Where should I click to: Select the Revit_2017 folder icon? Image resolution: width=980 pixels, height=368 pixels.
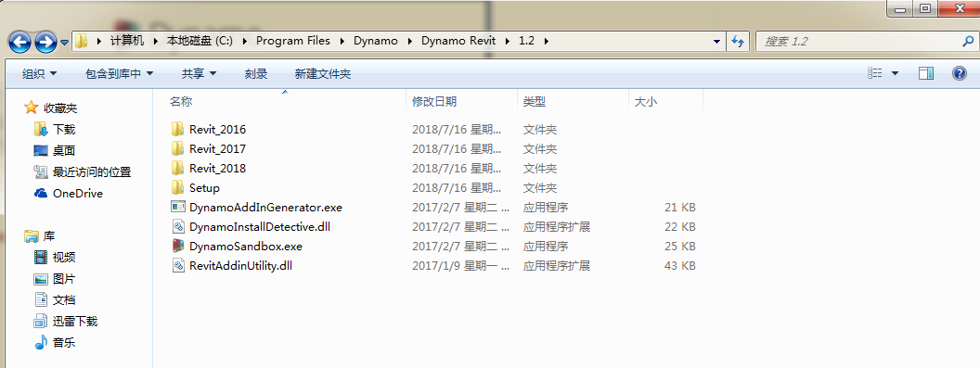(178, 148)
